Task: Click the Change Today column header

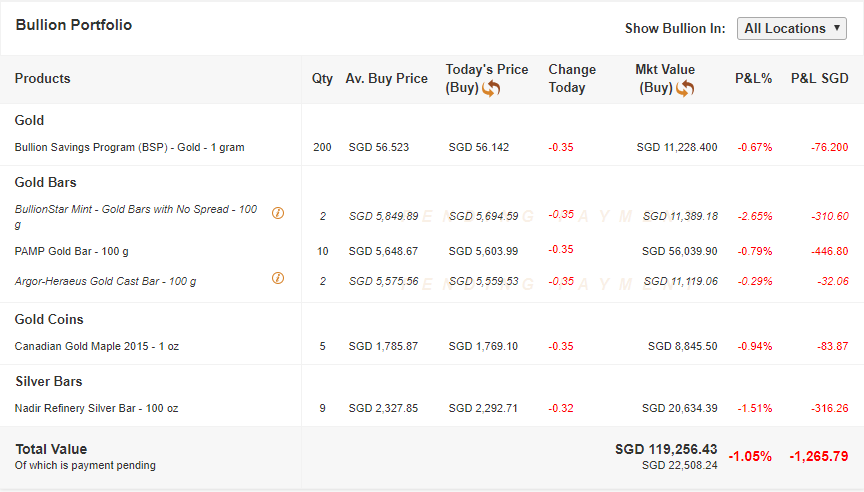Action: (572, 78)
